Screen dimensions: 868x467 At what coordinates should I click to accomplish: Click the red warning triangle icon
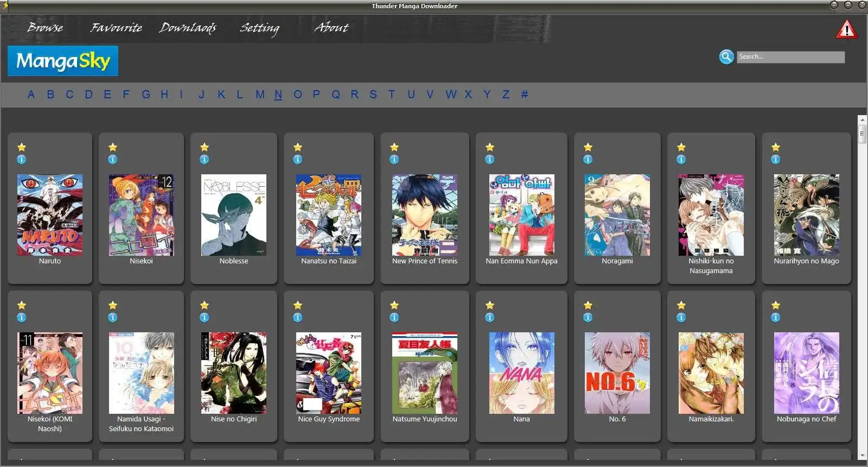click(x=847, y=29)
